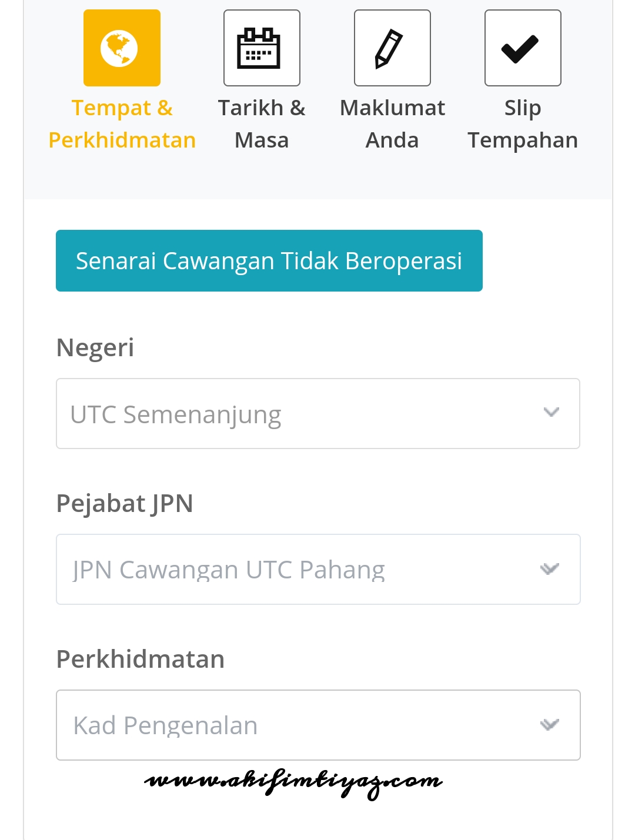The width and height of the screenshot is (635, 840).
Task: Click the Negeri label
Action: [x=95, y=346]
